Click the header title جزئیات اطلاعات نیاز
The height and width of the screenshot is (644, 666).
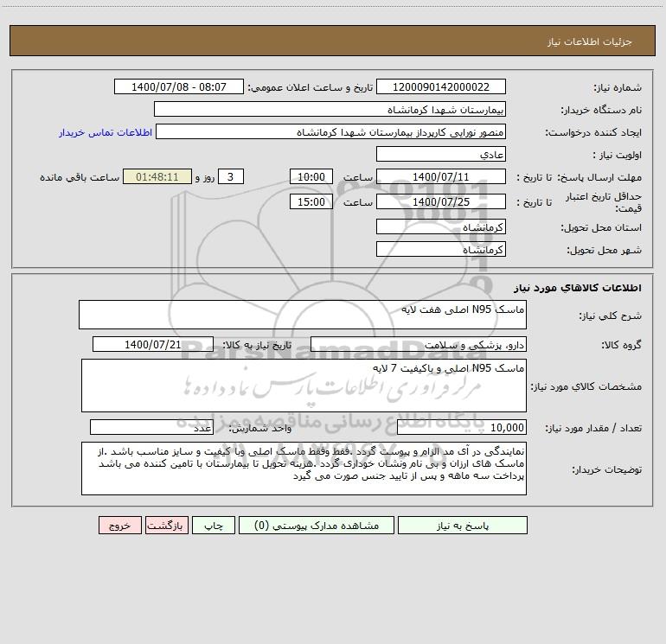coord(590,41)
